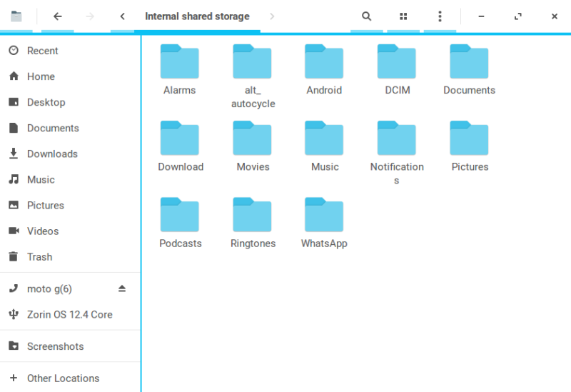This screenshot has width=571, height=392.
Task: Open Trash from the sidebar
Action: 39,256
